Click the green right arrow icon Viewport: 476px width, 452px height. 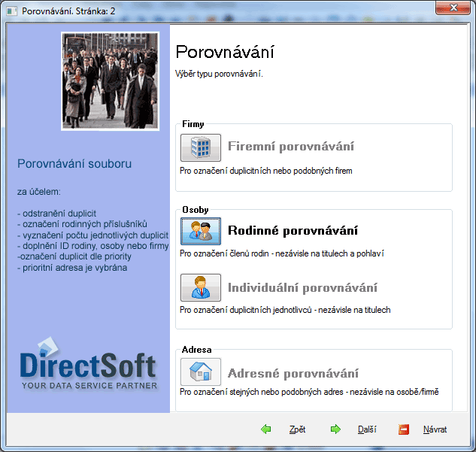(335, 429)
